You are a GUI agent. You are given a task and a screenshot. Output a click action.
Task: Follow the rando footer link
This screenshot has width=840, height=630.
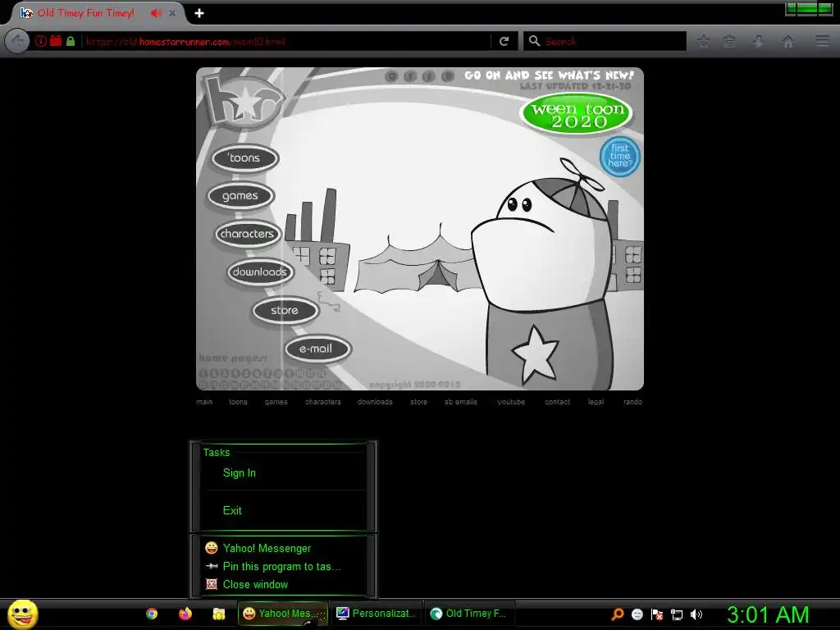tap(632, 402)
